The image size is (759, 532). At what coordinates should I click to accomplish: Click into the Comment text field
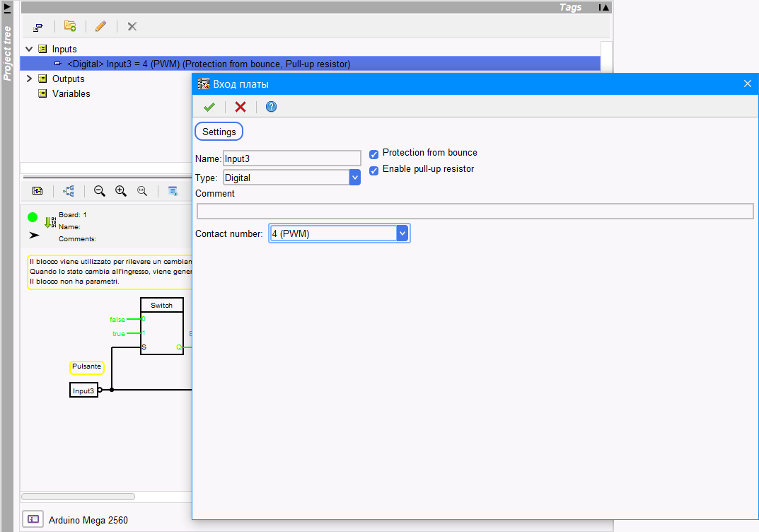(475, 211)
